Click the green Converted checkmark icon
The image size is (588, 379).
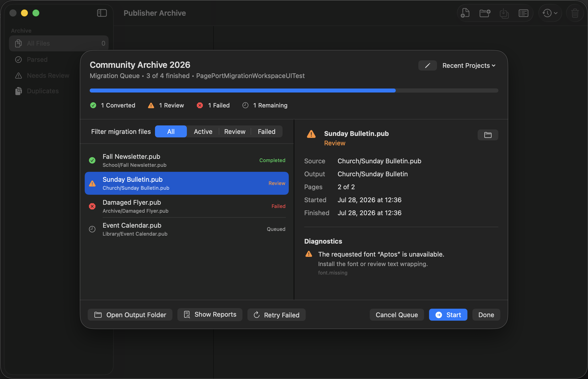click(93, 105)
